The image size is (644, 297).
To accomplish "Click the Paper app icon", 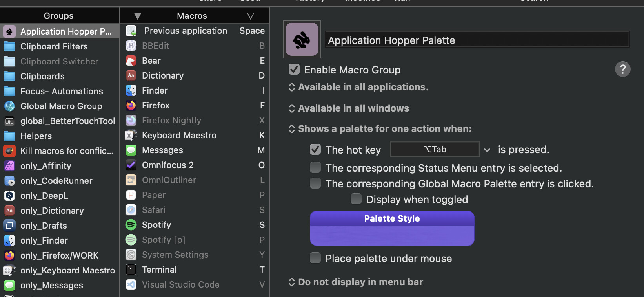I will [x=131, y=195].
